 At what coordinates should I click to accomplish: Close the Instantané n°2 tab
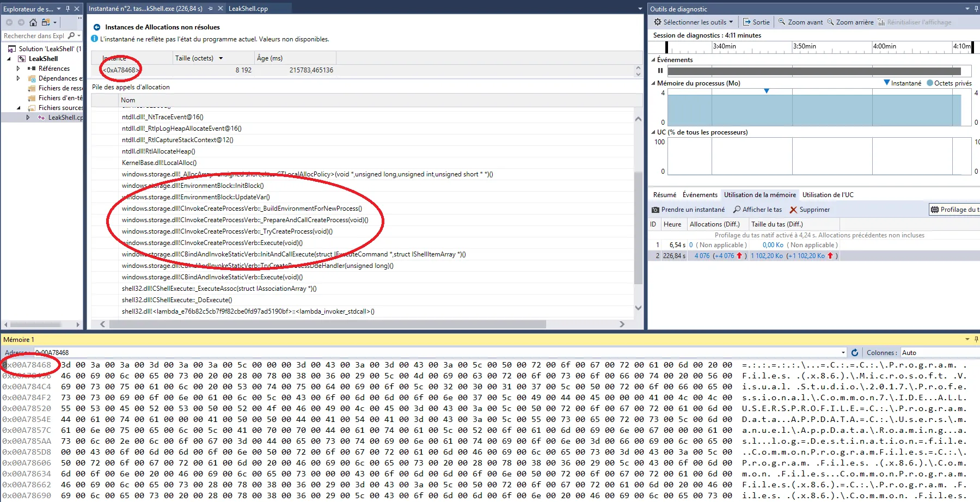(220, 9)
